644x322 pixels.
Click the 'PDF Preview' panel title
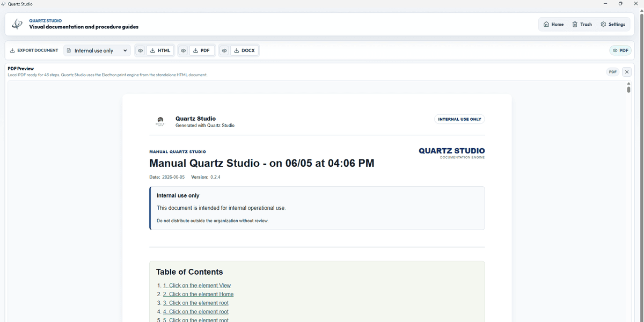click(21, 69)
